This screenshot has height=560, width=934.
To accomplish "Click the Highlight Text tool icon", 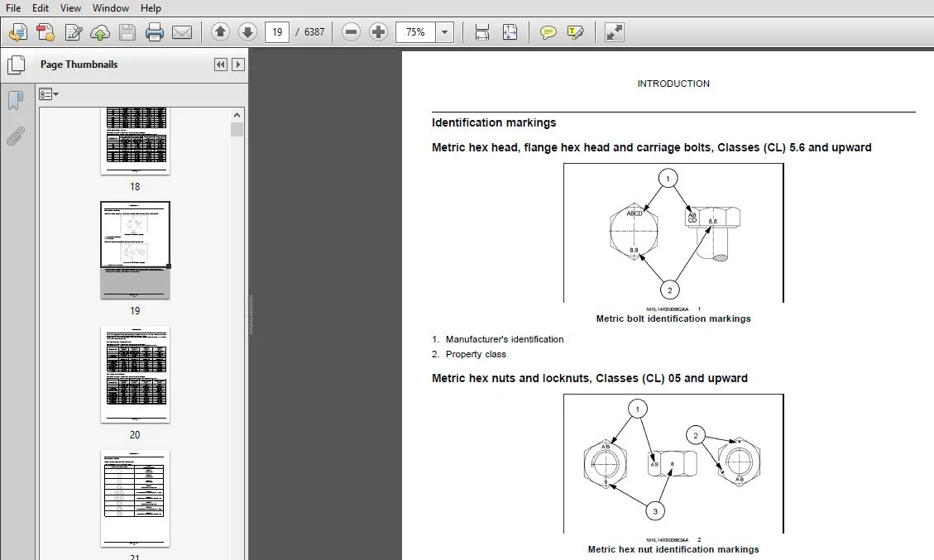I will [576, 32].
